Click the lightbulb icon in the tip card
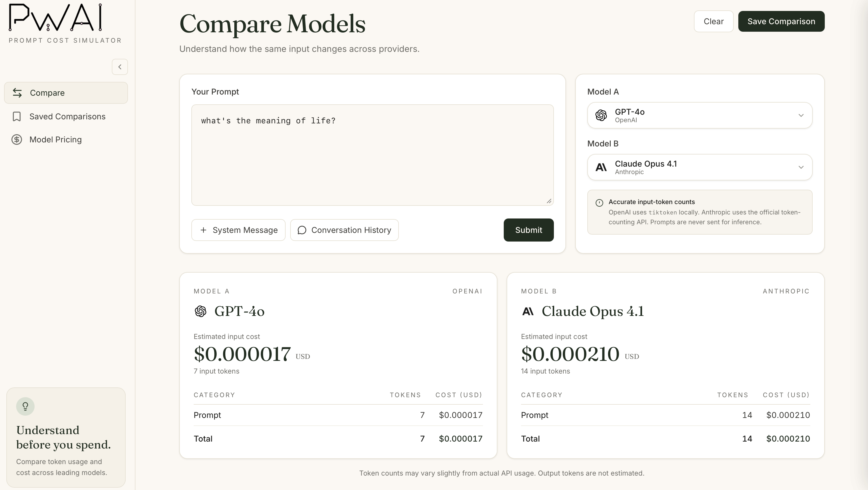This screenshot has height=490, width=868. pos(25,406)
